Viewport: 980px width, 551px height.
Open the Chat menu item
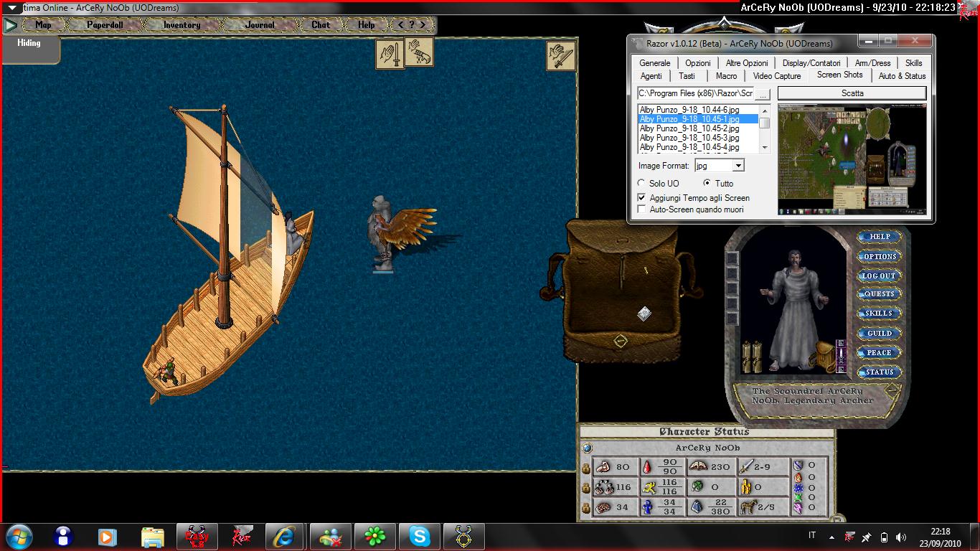[321, 25]
